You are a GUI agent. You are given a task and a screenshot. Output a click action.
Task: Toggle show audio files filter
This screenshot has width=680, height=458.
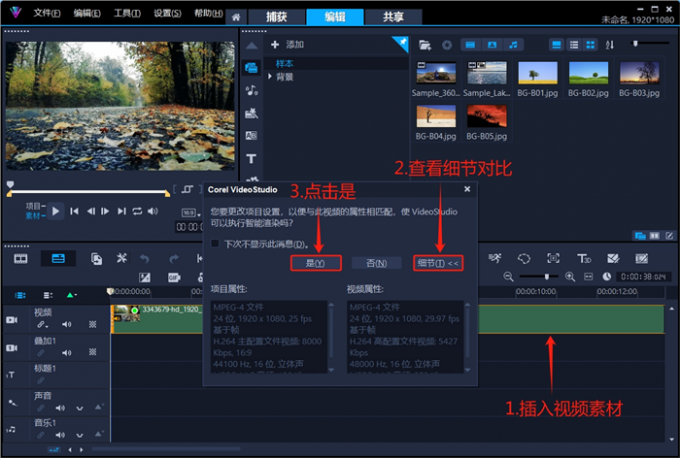pyautogui.click(x=513, y=45)
